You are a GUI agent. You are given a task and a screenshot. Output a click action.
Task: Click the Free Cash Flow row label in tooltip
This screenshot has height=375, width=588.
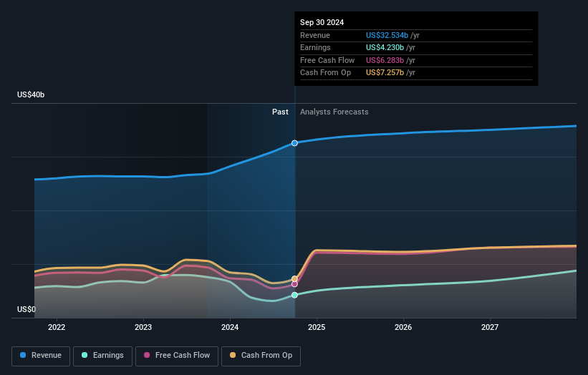coord(327,60)
